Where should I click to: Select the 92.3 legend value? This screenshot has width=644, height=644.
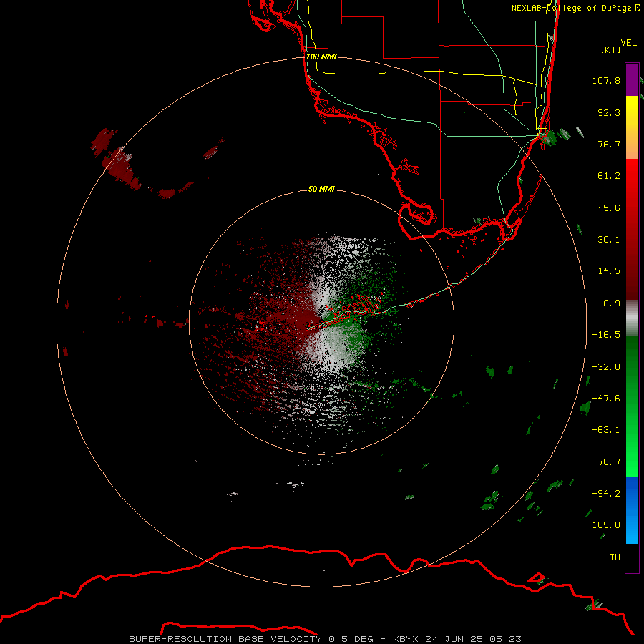pos(609,112)
